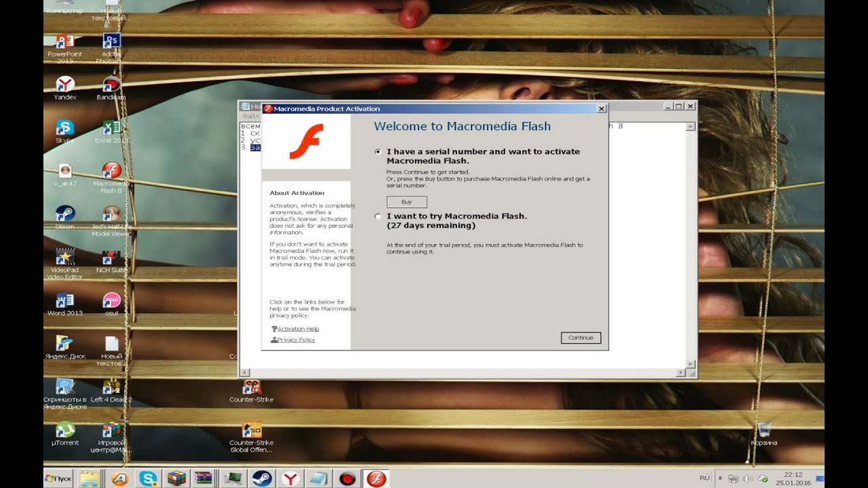Select 'I want to try Macromedia Flash' option
This screenshot has width=868, height=488.
378,216
